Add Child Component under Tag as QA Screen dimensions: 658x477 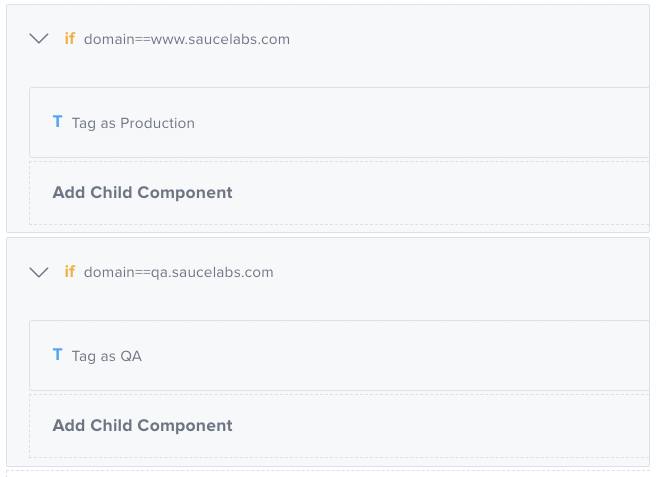pos(142,425)
